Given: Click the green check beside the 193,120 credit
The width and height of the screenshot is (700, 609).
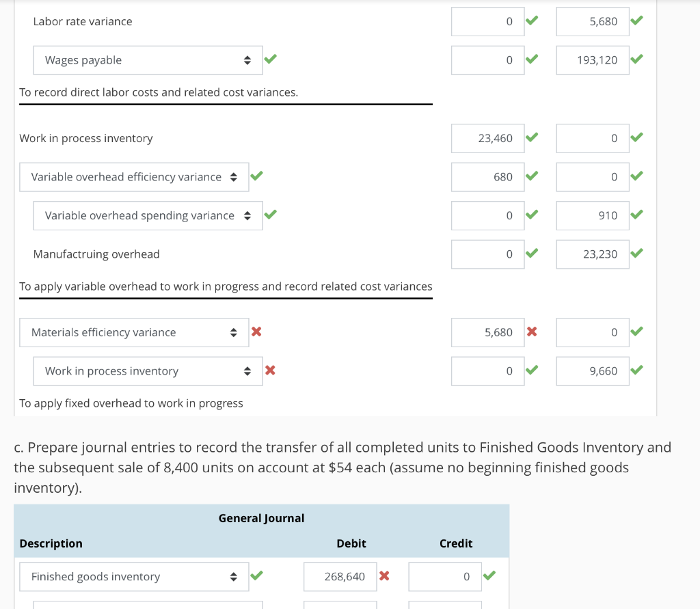Looking at the screenshot, I should coord(636,60).
